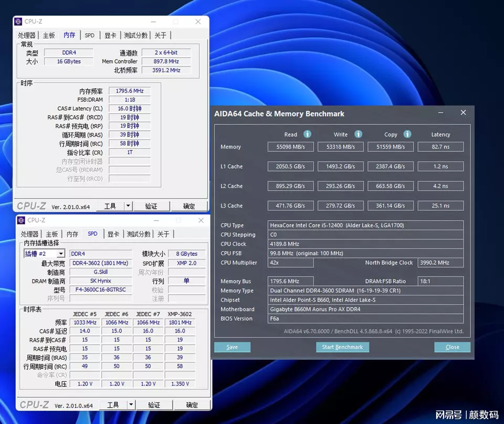Click 确定 button in upper CPU-Z window
Viewport: 504px width, 424px height.
coord(189,206)
